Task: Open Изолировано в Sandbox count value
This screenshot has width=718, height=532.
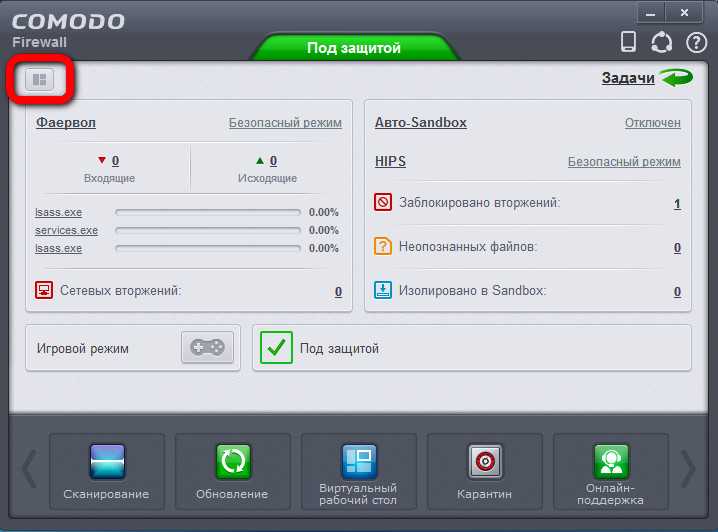Action: 677,291
